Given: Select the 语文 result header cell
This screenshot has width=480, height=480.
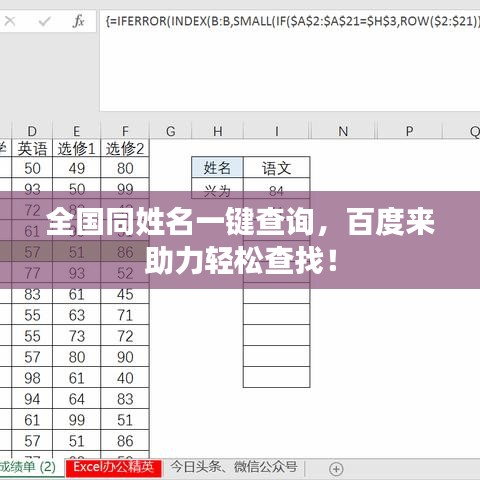Looking at the screenshot, I should (277, 167).
